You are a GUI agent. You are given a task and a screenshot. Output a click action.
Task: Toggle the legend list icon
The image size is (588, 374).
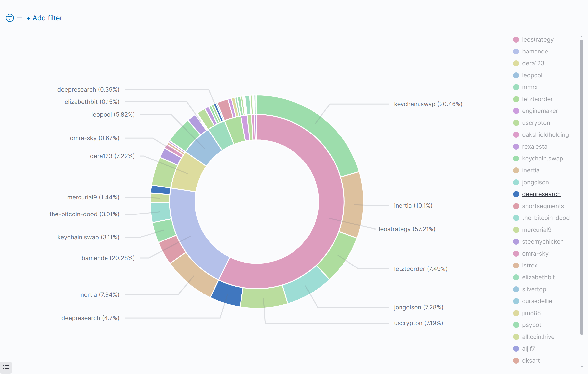point(6,368)
